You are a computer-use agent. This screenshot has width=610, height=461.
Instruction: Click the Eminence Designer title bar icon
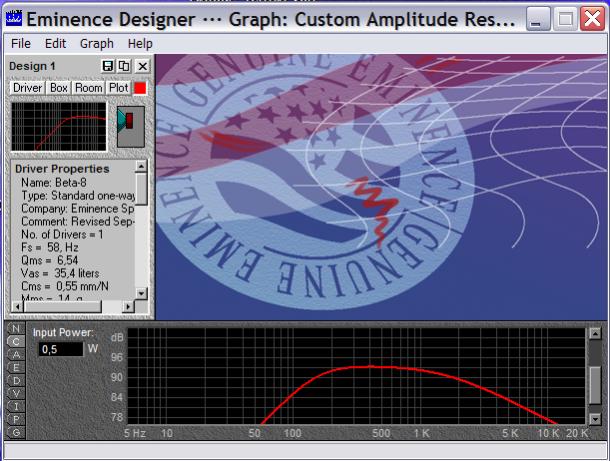[x=14, y=18]
